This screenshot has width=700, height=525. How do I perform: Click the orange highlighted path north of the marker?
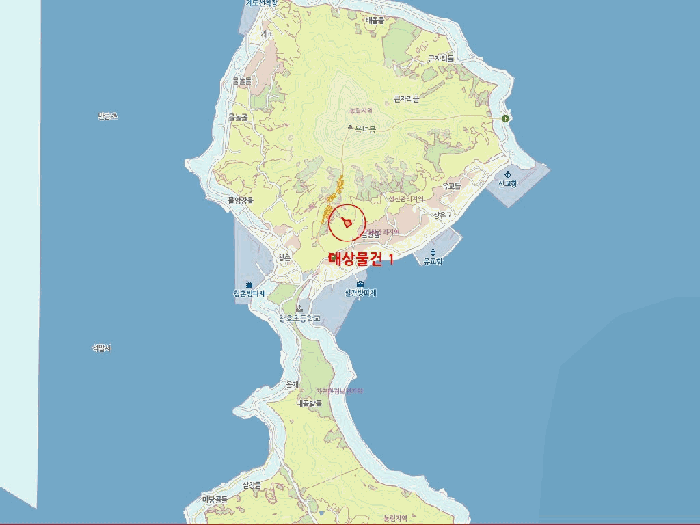338,190
